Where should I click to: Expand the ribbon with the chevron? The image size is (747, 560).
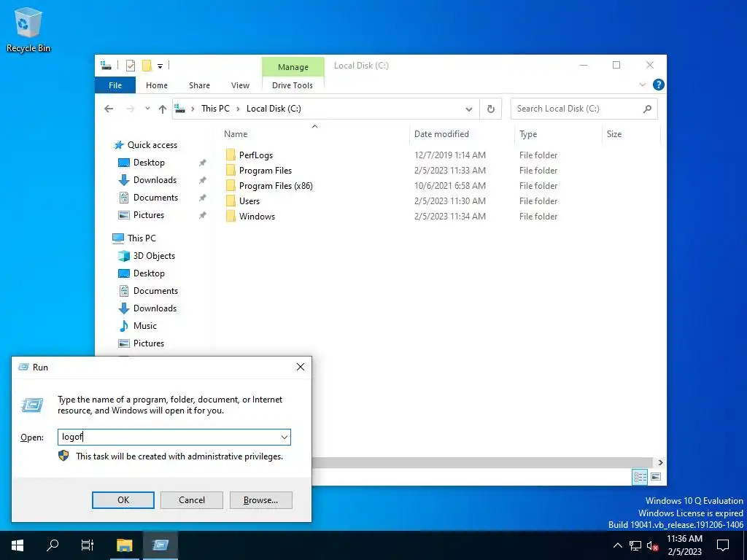[642, 85]
